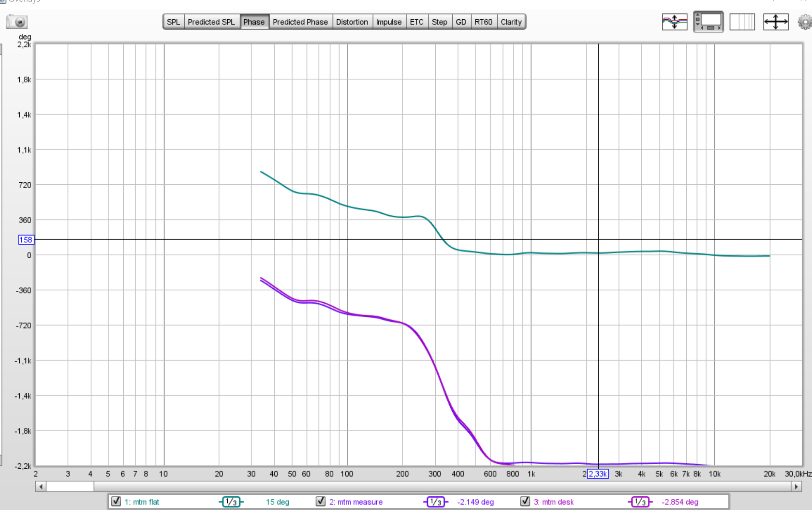Switch to the RT60 tab
This screenshot has width=812, height=510.
click(x=484, y=22)
